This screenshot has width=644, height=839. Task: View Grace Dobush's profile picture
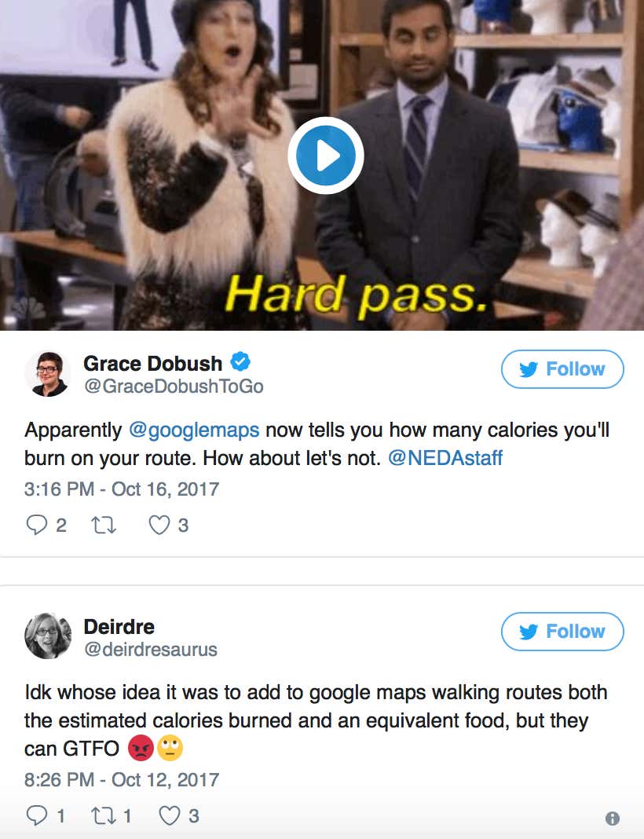pos(48,373)
